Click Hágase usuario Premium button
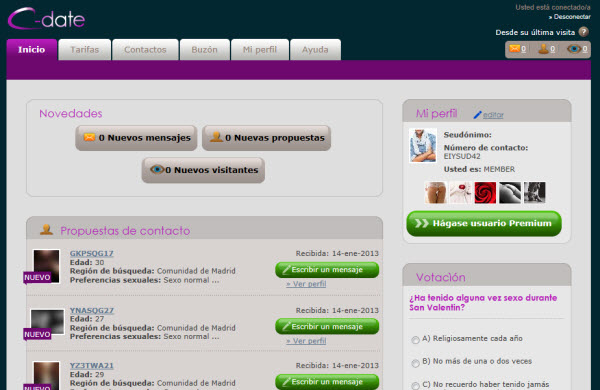 point(484,224)
